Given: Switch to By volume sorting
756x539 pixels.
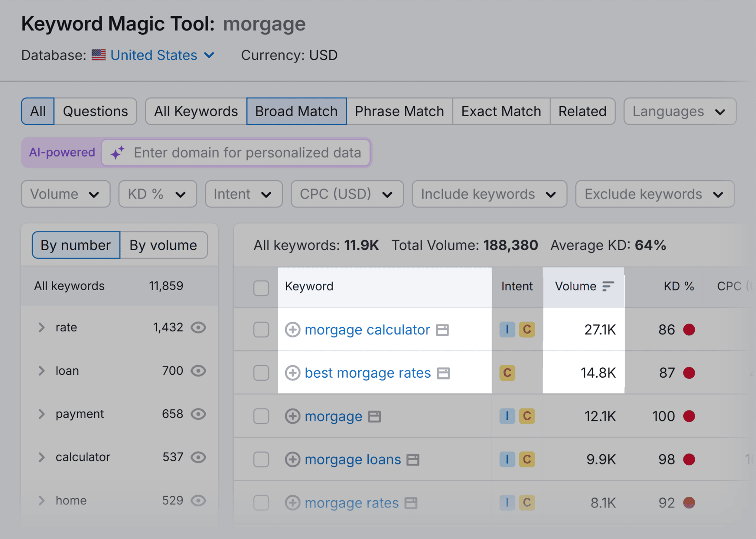Looking at the screenshot, I should 163,245.
